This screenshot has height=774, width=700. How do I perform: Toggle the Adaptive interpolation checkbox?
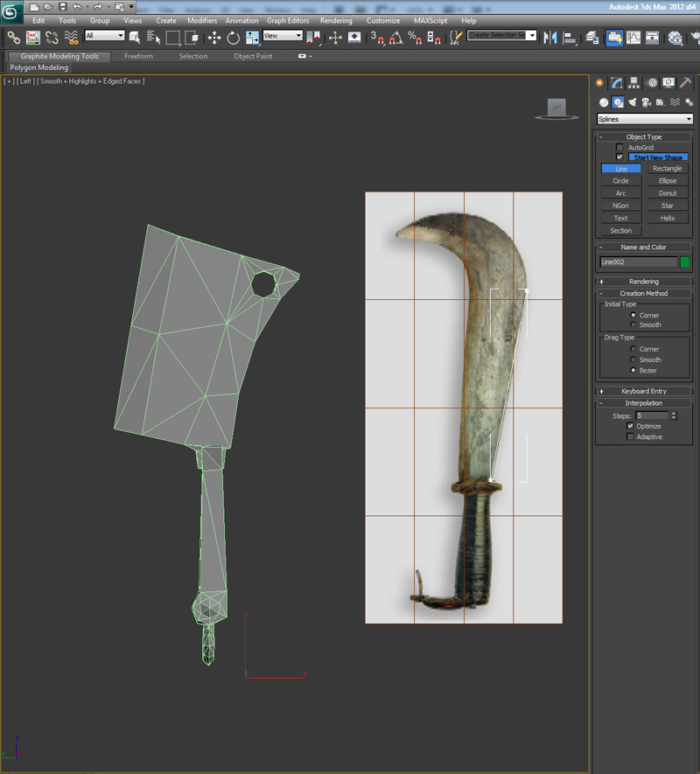pyautogui.click(x=630, y=436)
